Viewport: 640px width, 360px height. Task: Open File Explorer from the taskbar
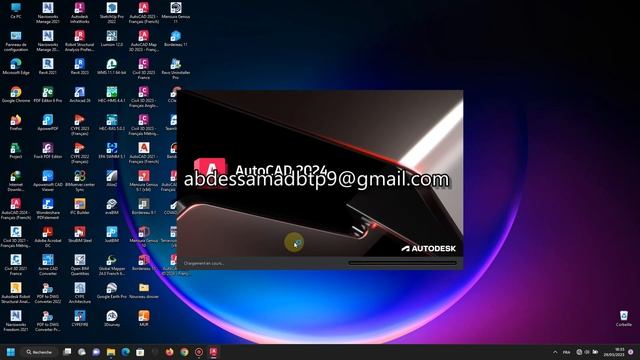click(111, 352)
